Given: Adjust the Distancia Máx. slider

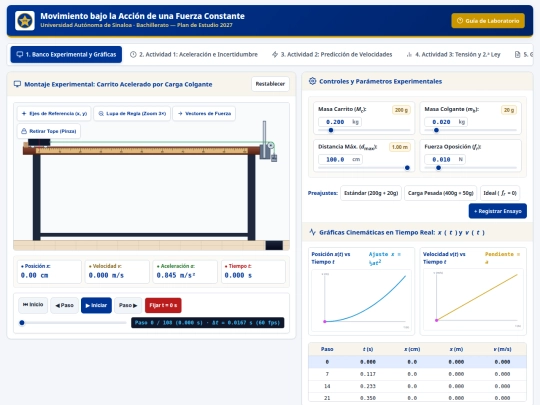Looking at the screenshot, I should pos(364,168).
